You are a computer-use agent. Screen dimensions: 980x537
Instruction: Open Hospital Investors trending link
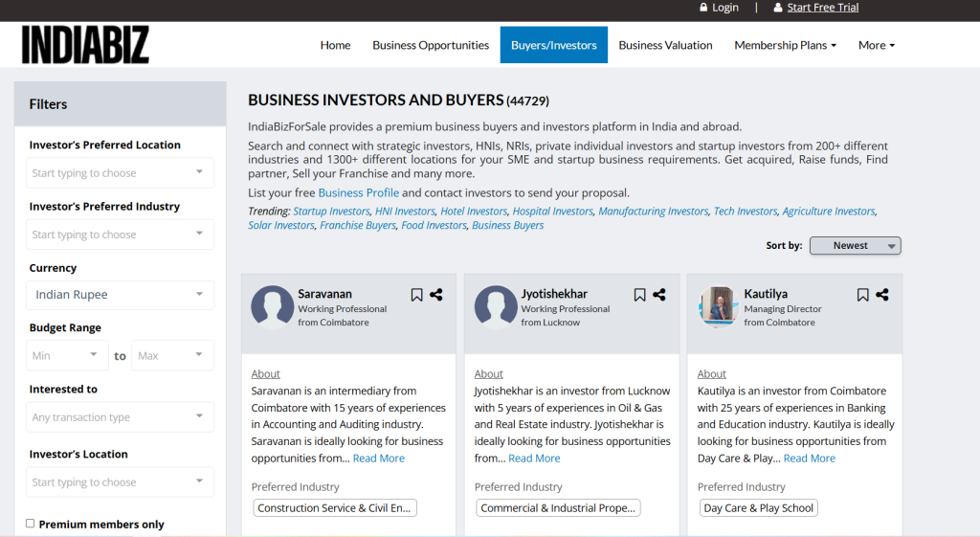coord(552,212)
